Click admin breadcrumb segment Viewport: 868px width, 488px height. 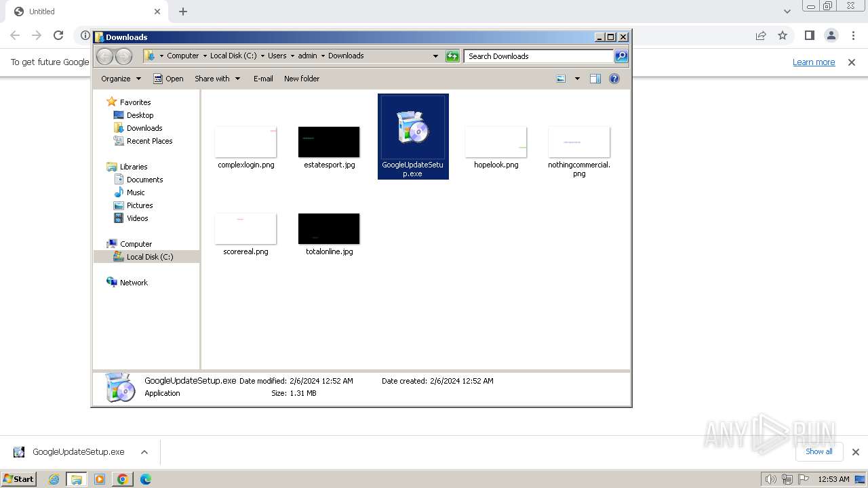(x=307, y=56)
